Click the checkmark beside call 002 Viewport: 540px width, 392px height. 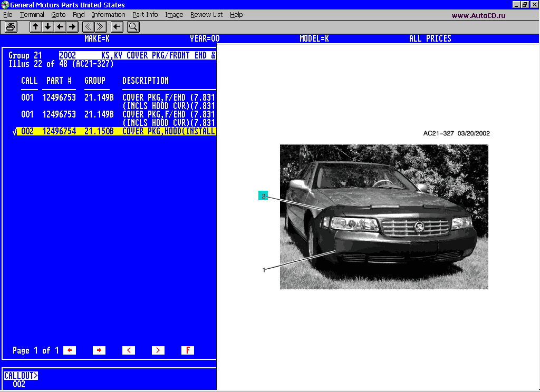[x=14, y=132]
